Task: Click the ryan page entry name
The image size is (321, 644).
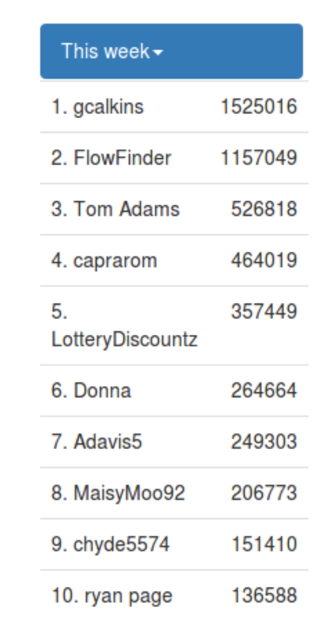Action: [x=112, y=596]
